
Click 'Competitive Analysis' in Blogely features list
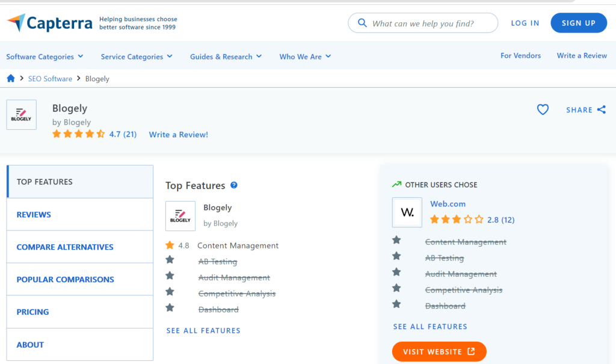pos(237,294)
